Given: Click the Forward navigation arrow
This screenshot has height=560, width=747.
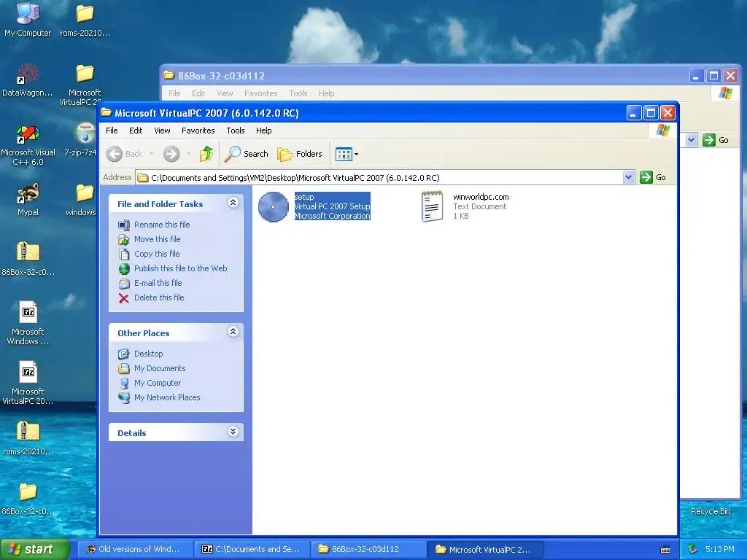Looking at the screenshot, I should (x=171, y=154).
